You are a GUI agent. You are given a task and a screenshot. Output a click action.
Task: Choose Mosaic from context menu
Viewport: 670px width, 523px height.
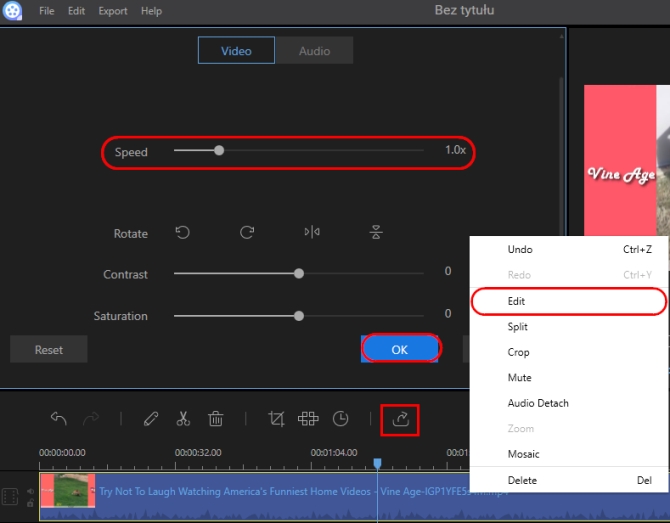coord(569,454)
